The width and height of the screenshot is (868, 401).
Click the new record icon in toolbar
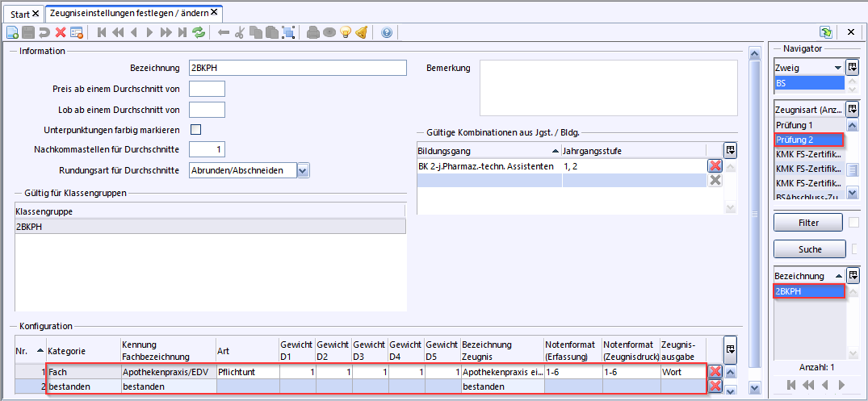[12, 32]
